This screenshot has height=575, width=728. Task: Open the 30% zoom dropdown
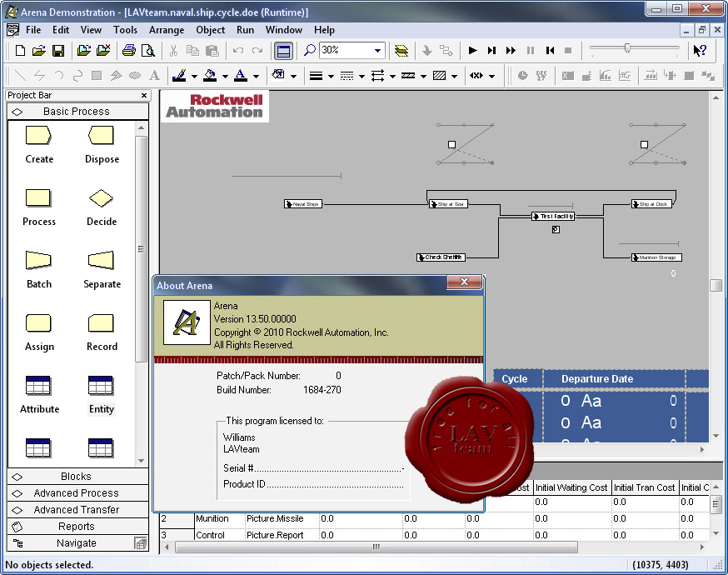(378, 50)
